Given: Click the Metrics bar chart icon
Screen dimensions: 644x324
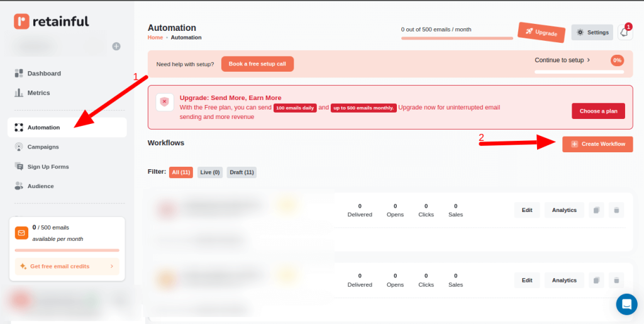Looking at the screenshot, I should 19,93.
